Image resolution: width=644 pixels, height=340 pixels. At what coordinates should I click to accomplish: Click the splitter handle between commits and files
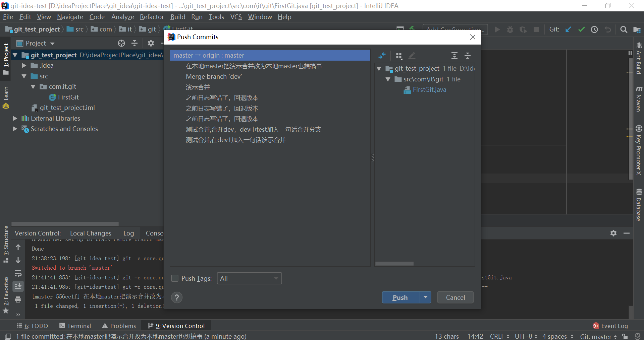pos(373,157)
